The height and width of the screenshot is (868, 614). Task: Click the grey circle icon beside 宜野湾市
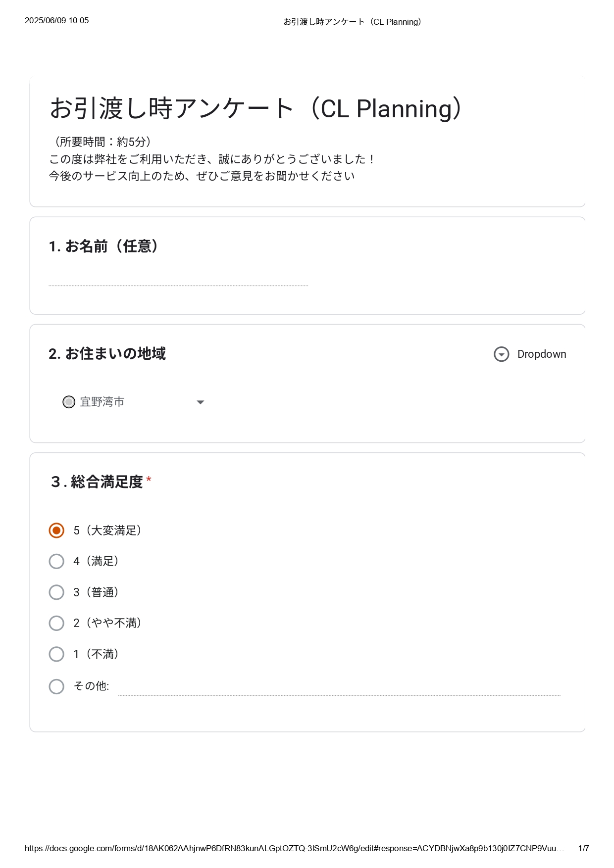[x=69, y=402]
